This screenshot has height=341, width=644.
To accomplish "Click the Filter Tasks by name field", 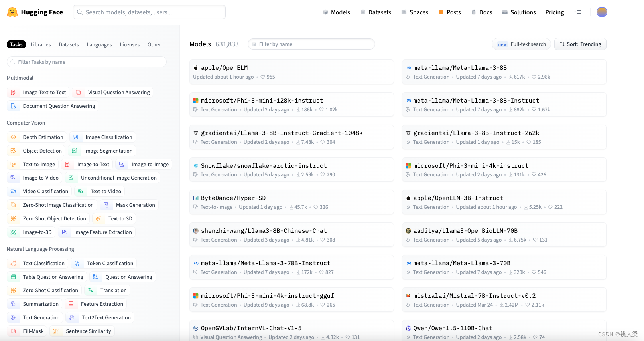I will tap(87, 62).
